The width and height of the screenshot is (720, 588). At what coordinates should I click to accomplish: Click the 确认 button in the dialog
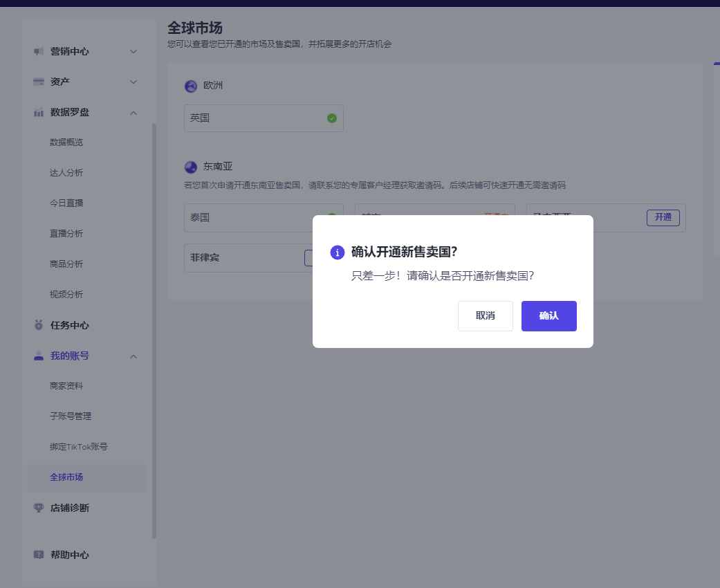tap(548, 316)
